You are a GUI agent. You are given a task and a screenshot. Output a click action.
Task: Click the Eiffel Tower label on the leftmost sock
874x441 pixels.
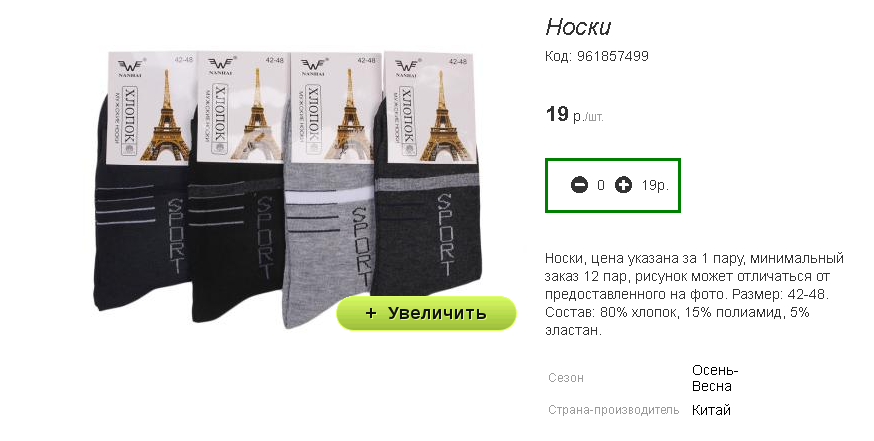coord(150,108)
